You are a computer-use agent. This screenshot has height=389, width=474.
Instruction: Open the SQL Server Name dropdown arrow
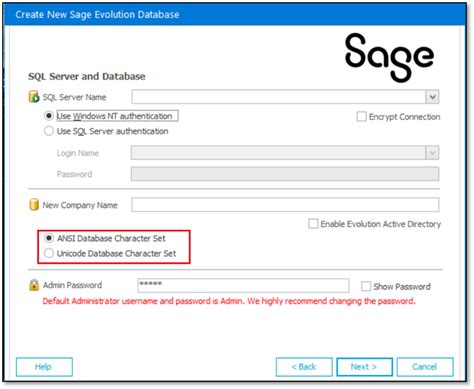432,97
